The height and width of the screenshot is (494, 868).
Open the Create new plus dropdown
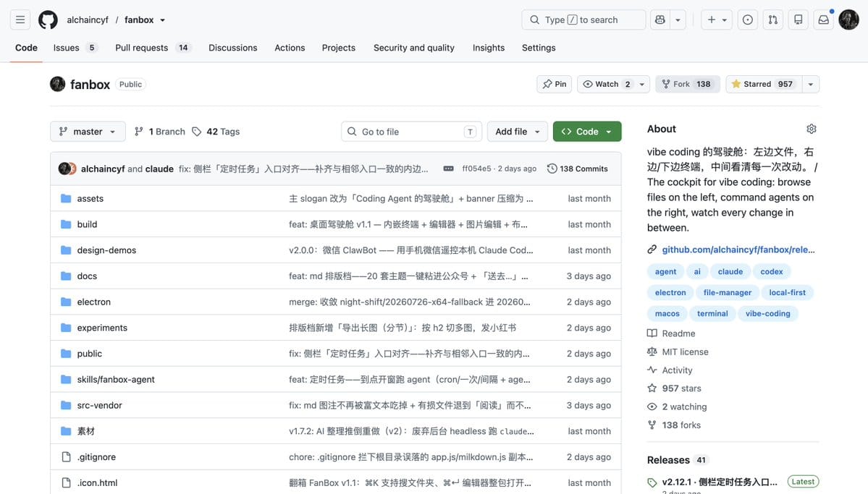(x=716, y=20)
